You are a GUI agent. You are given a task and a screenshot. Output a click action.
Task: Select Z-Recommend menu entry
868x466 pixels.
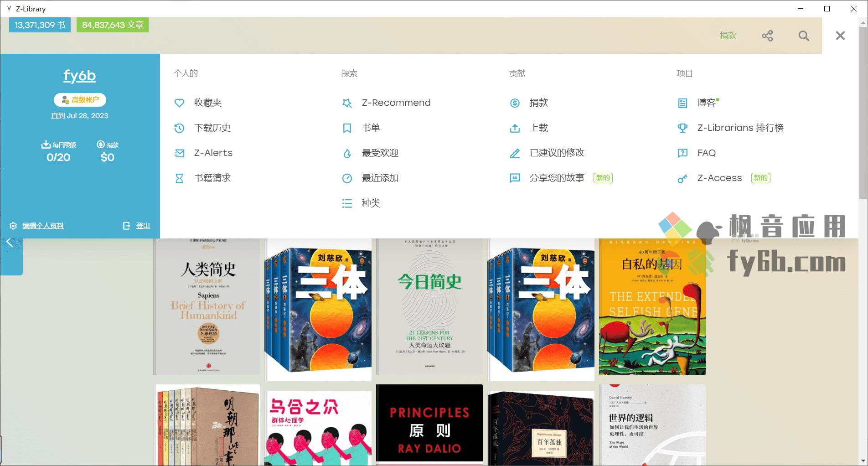(396, 103)
